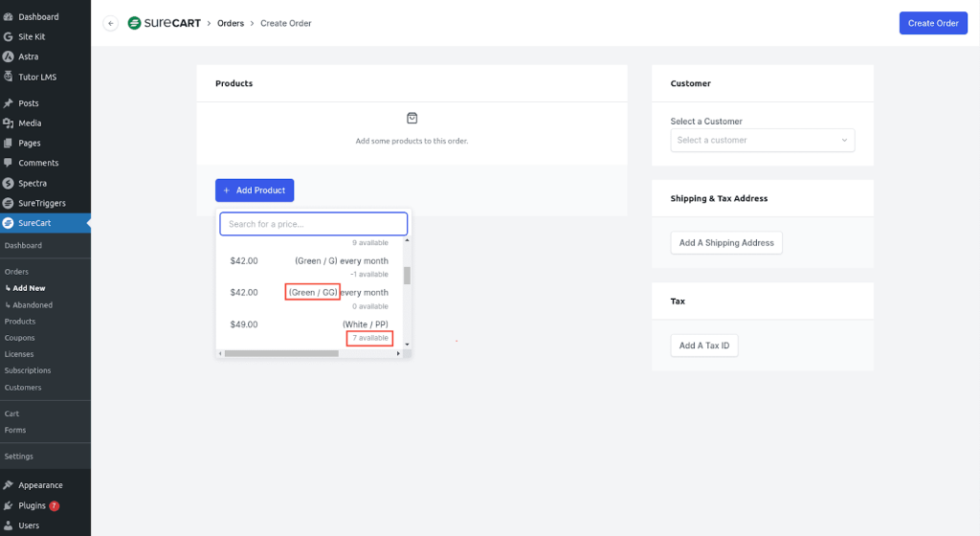Image resolution: width=980 pixels, height=536 pixels.
Task: Open Plugins menu icon with update badge
Action: pyautogui.click(x=9, y=505)
